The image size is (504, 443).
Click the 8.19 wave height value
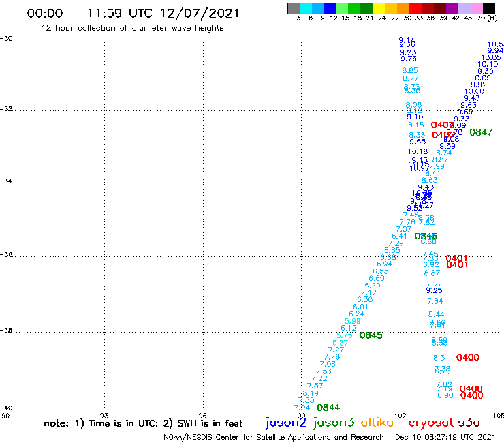311,393
